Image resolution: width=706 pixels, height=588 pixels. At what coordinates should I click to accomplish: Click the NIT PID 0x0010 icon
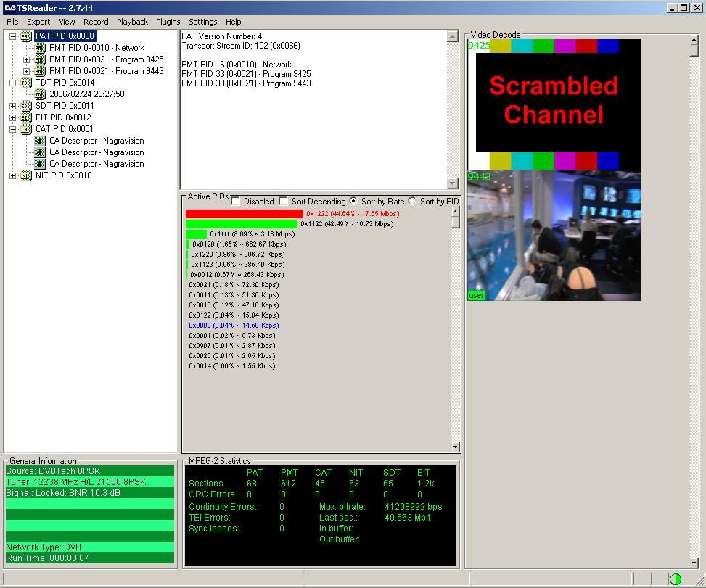(26, 175)
